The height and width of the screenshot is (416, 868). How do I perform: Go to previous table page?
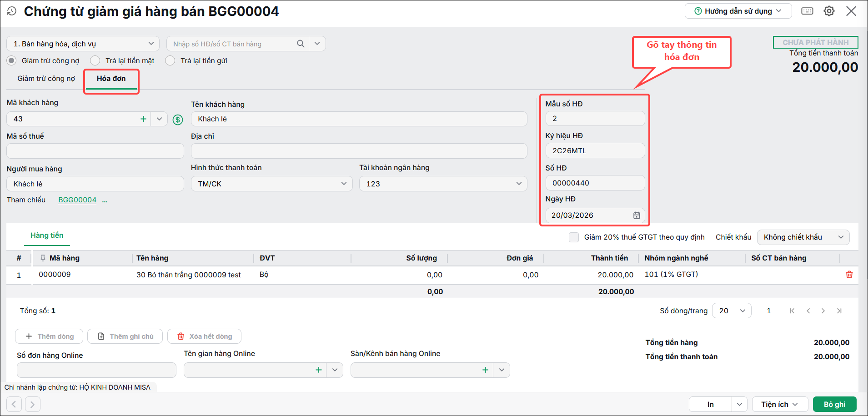(808, 311)
